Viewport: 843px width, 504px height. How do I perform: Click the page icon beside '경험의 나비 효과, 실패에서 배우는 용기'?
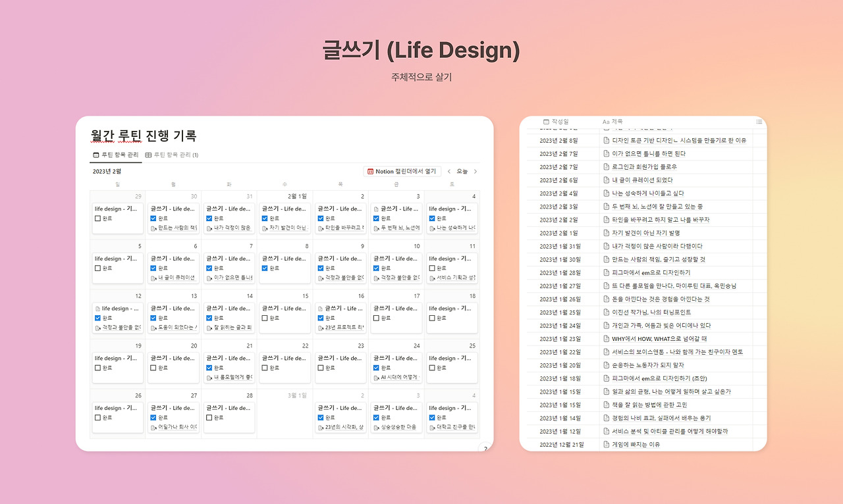pos(607,418)
